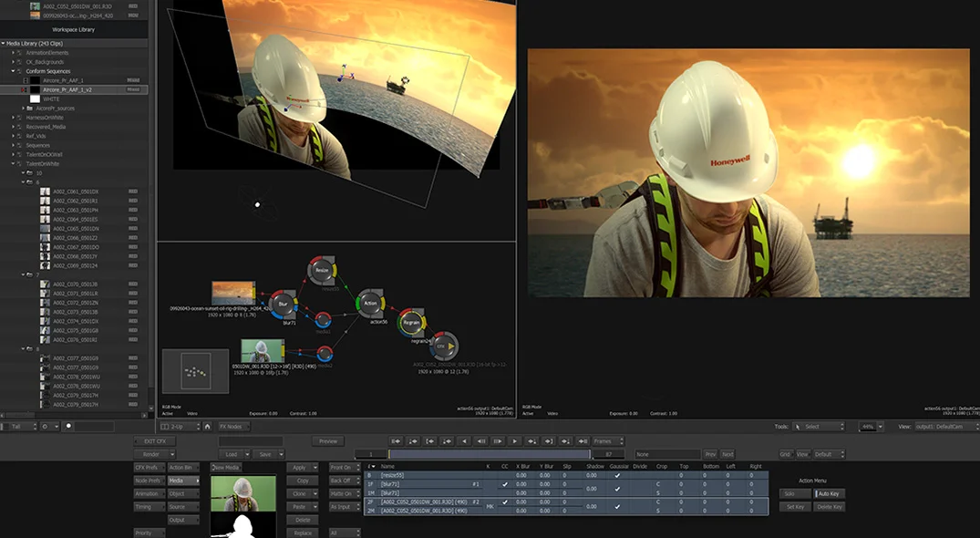The image size is (980, 538).
Task: Open the Frames dropdown
Action: coord(607,441)
